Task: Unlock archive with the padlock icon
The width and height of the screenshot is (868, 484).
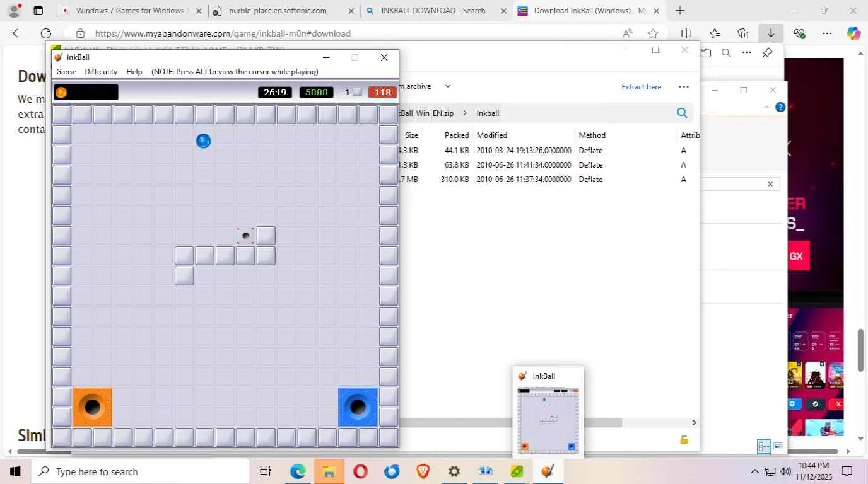Action: coord(684,439)
